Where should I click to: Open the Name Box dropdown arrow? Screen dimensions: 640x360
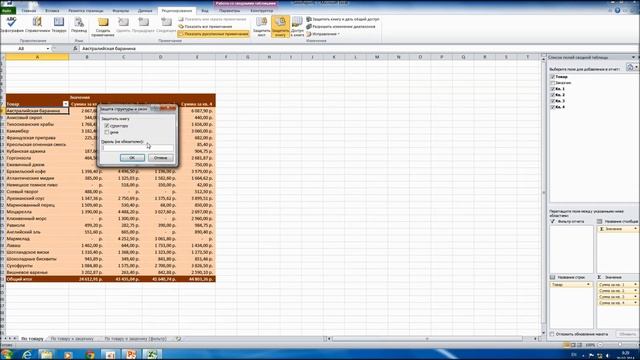pos(48,49)
